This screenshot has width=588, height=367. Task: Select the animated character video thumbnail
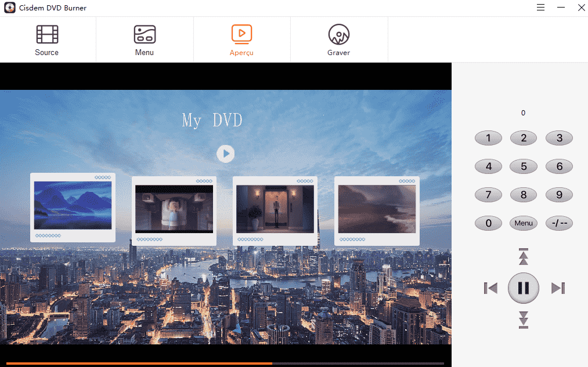click(x=174, y=209)
